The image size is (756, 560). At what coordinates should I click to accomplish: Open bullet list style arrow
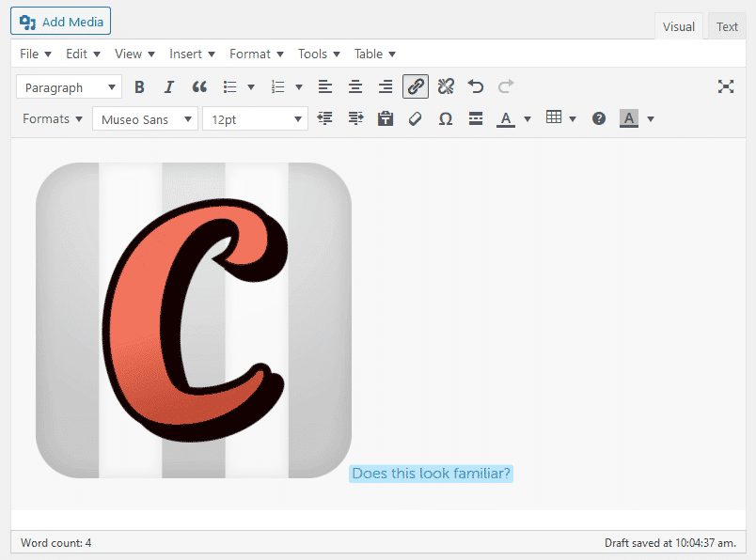[251, 87]
